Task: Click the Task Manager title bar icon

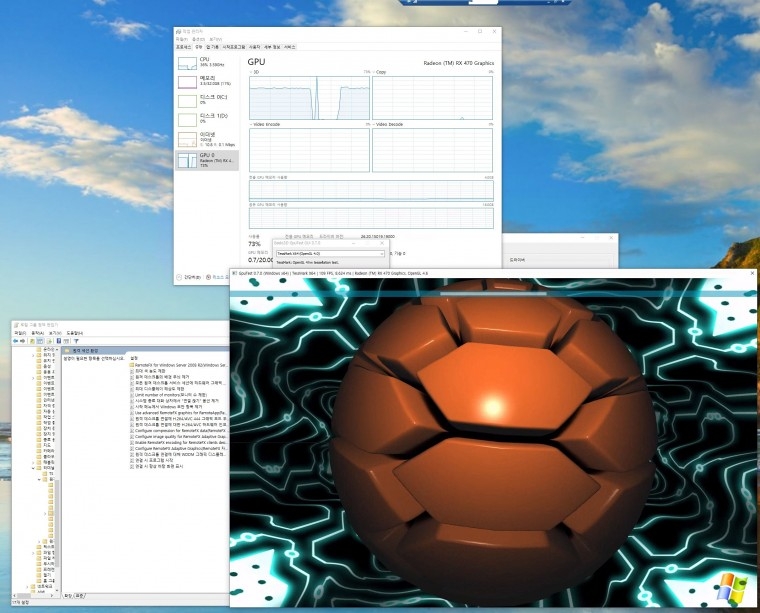Action: [x=178, y=31]
